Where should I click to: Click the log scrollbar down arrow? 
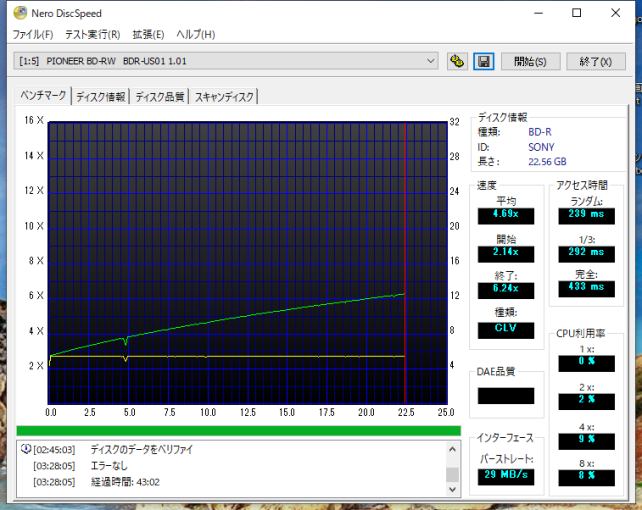point(452,489)
